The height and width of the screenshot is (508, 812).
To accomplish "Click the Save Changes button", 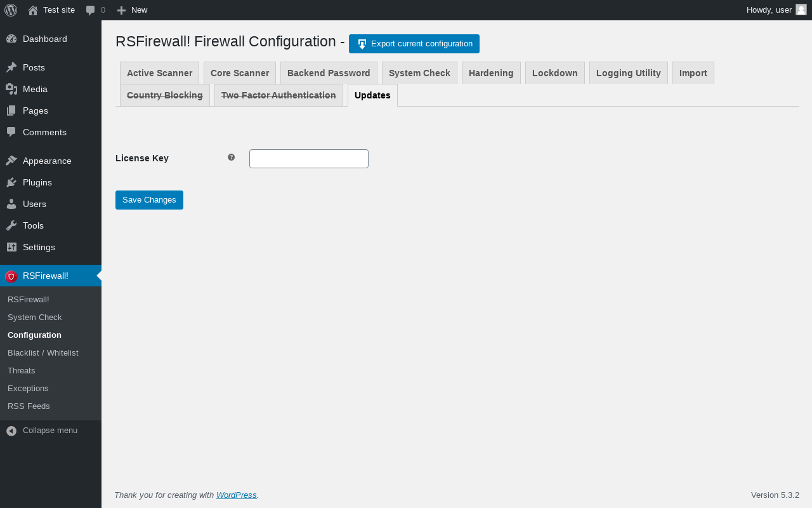I will [x=149, y=200].
